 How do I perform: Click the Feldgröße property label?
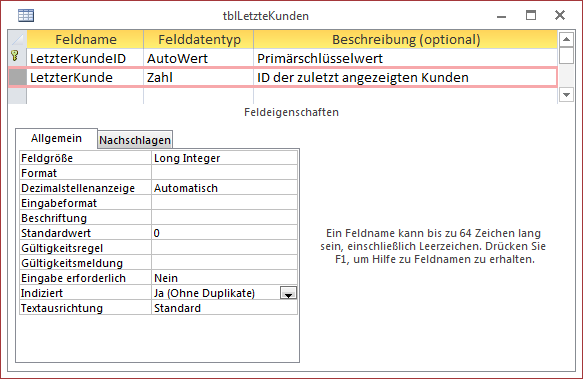coord(86,158)
